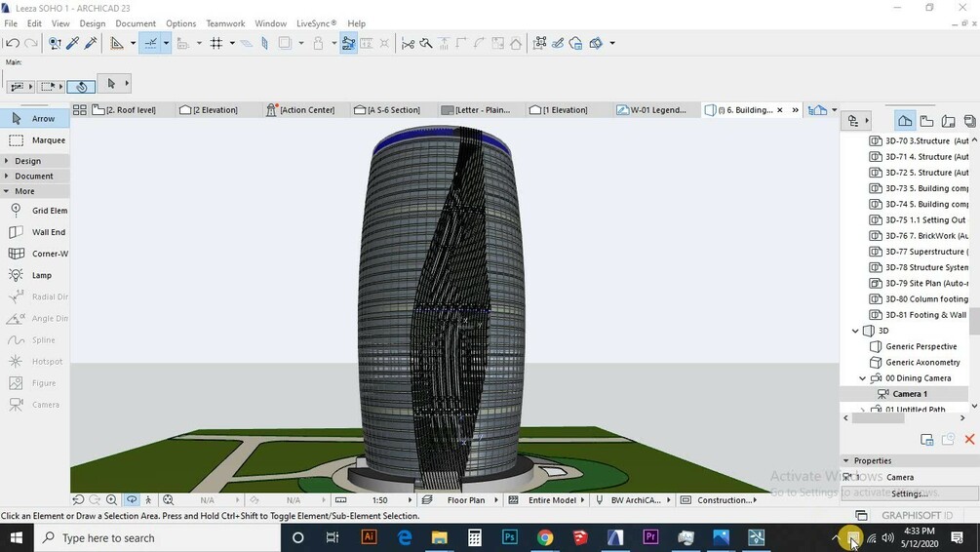The height and width of the screenshot is (552, 980).
Task: Toggle the Grid Snap button
Action: point(216,43)
